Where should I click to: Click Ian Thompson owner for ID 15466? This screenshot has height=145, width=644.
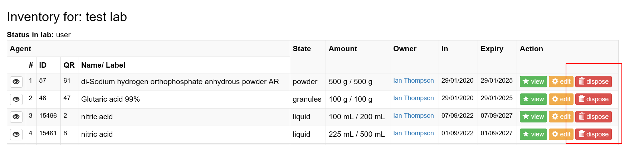pos(413,116)
